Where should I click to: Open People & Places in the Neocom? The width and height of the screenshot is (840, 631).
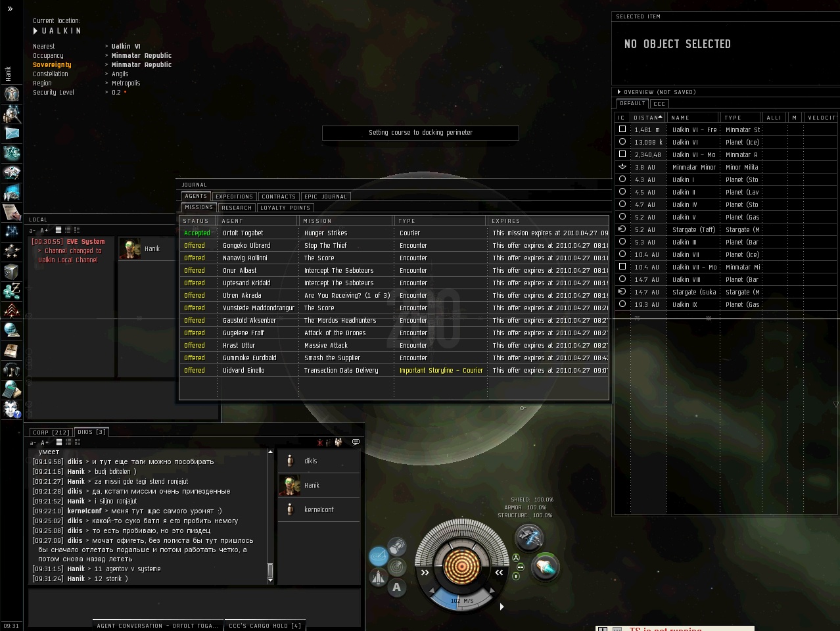pyautogui.click(x=11, y=113)
